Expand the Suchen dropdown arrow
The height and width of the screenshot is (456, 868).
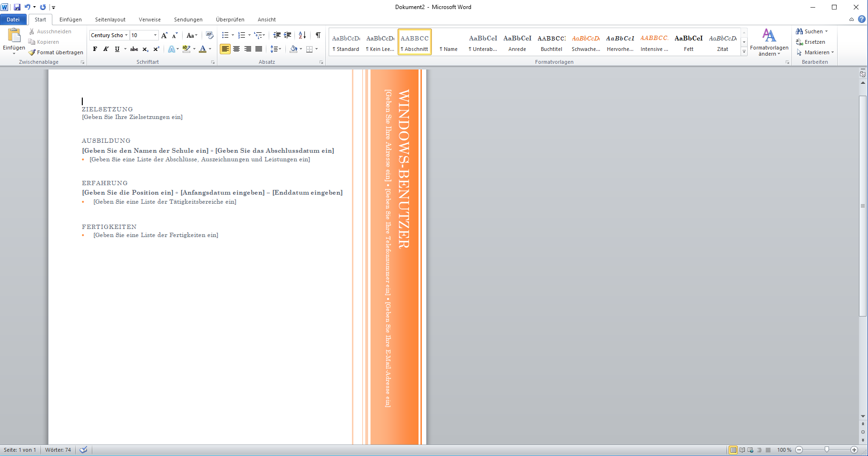[826, 31]
